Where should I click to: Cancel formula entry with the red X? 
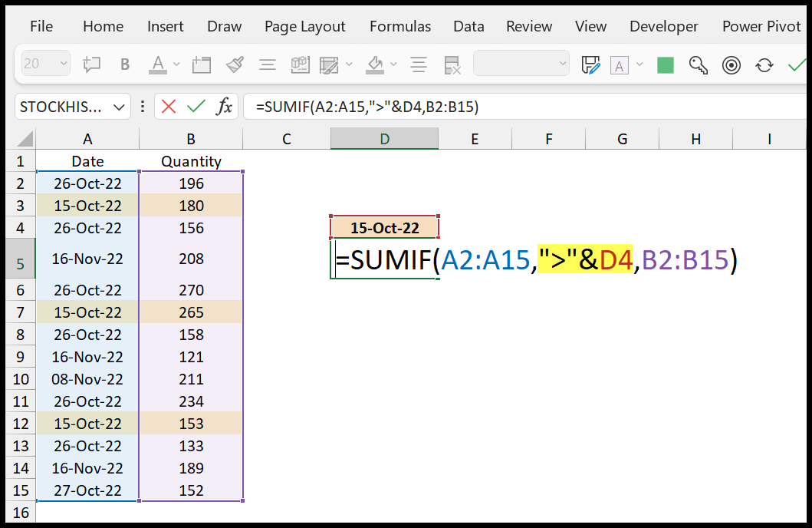point(168,107)
